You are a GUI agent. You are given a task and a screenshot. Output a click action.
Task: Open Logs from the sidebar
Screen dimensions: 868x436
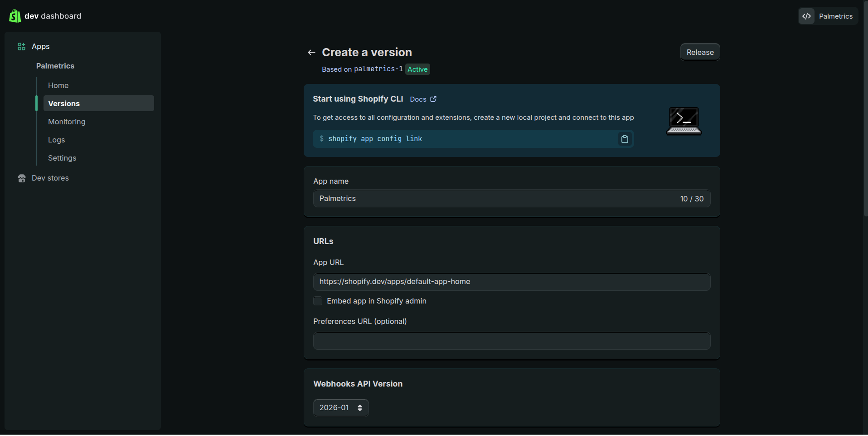[x=57, y=140]
